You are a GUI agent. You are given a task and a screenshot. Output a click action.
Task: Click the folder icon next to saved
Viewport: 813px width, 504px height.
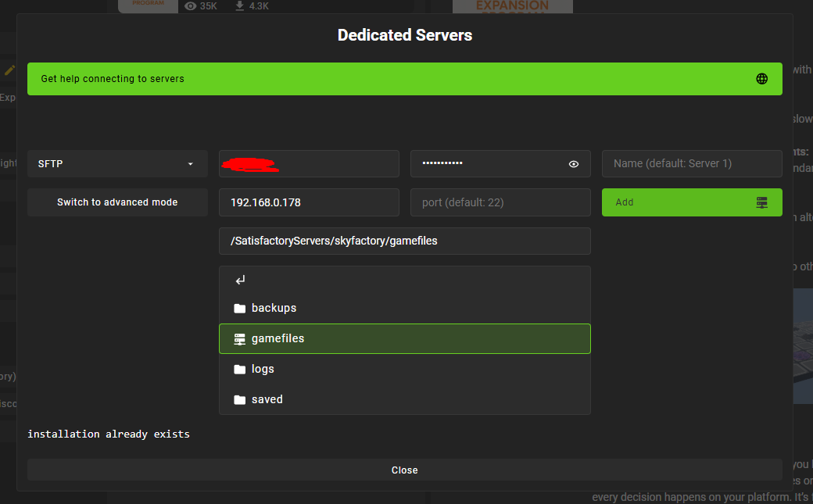(240, 399)
